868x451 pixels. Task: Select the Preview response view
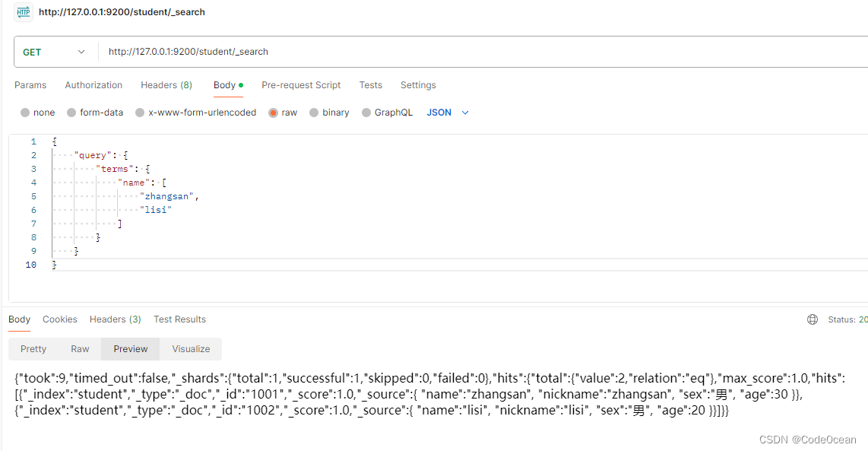(x=131, y=349)
